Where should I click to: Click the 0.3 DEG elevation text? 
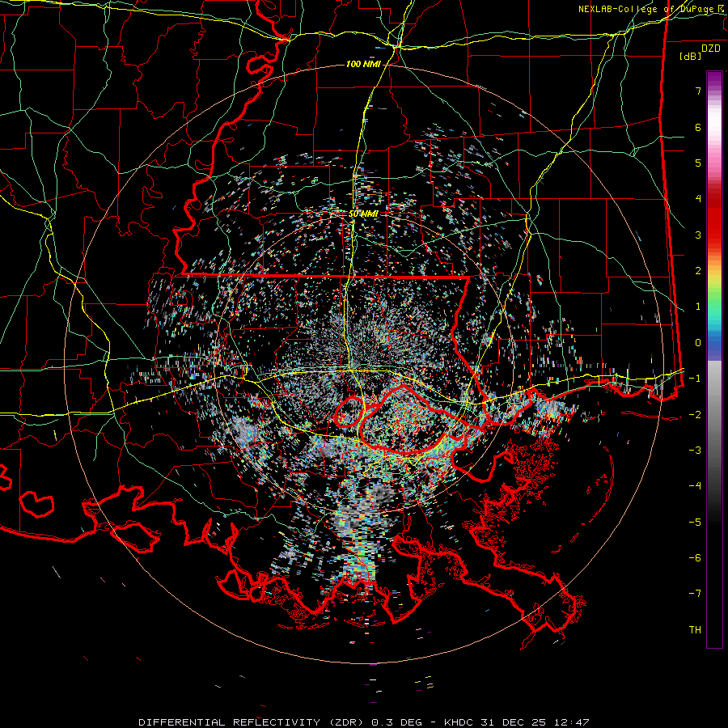396,722
